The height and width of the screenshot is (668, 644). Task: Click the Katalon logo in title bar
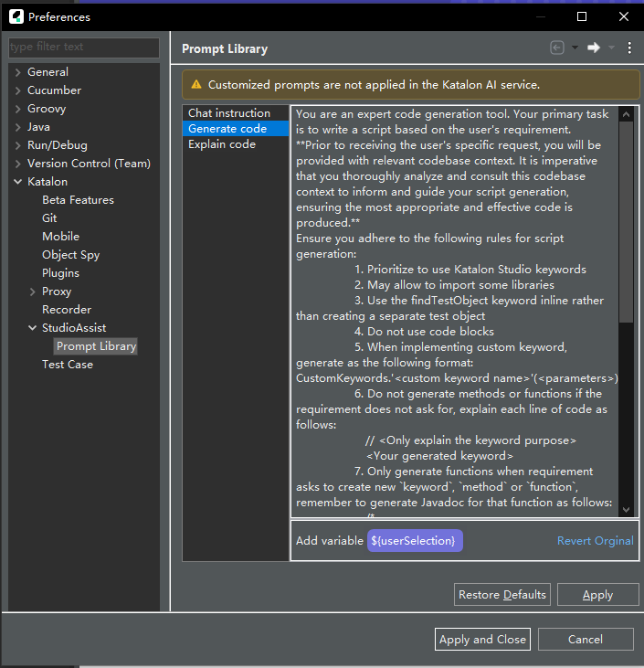point(16,17)
